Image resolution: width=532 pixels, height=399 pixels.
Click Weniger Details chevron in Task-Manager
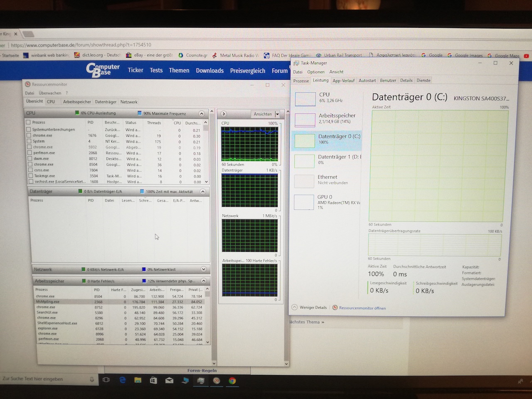pyautogui.click(x=295, y=307)
